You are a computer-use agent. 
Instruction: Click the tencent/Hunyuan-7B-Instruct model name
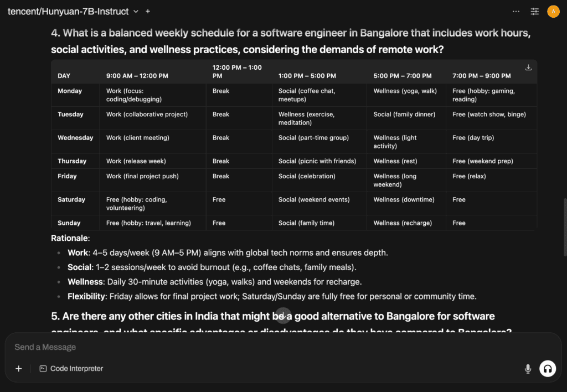point(68,12)
